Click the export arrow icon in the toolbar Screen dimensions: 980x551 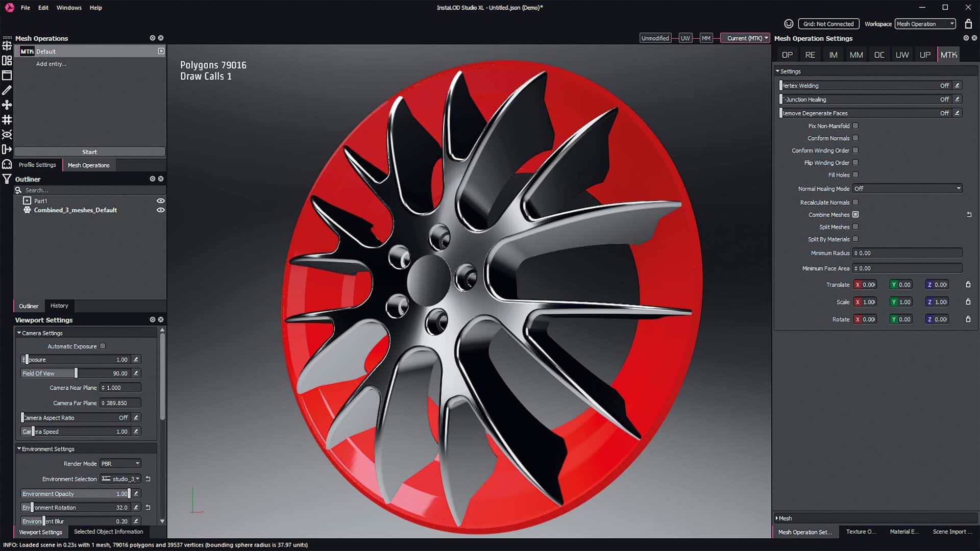click(x=7, y=149)
